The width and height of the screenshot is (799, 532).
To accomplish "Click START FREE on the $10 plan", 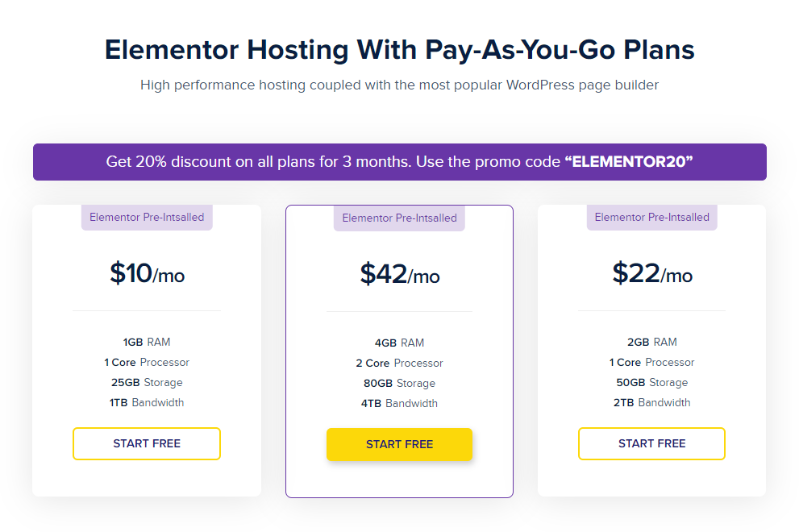I will [147, 443].
